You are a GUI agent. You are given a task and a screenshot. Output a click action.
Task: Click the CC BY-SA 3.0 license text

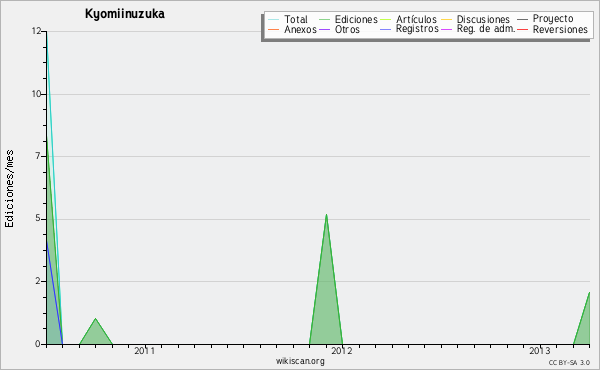[569, 362]
